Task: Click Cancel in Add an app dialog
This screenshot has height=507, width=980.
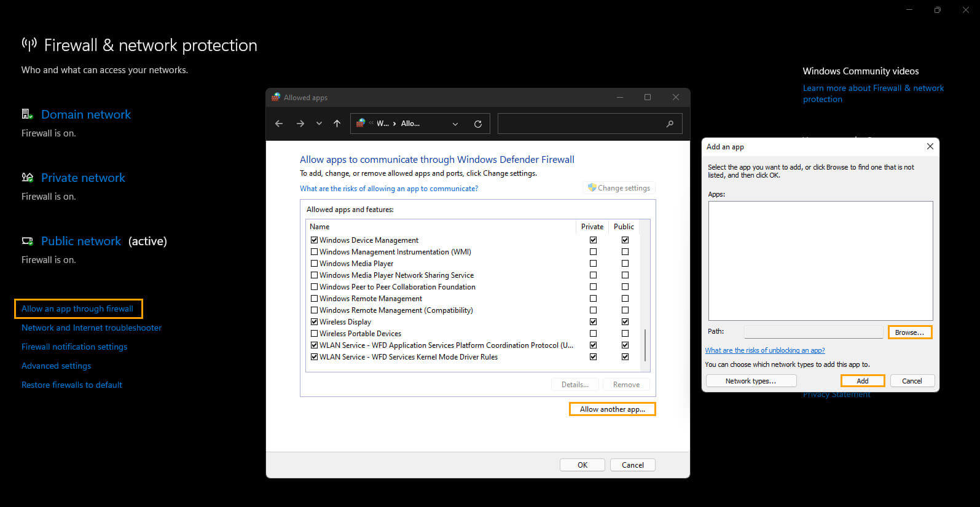Action: pyautogui.click(x=912, y=381)
